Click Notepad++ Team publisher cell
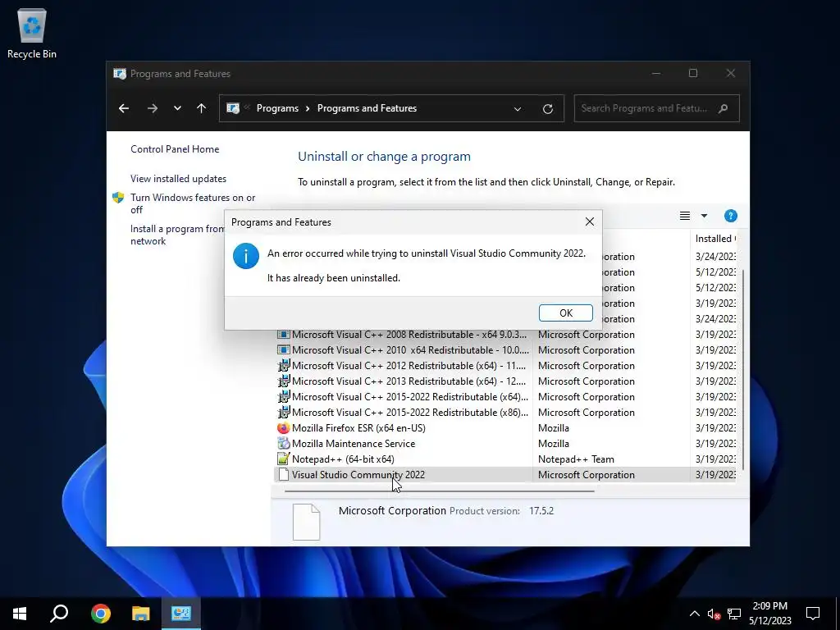This screenshot has height=630, width=840. click(576, 459)
